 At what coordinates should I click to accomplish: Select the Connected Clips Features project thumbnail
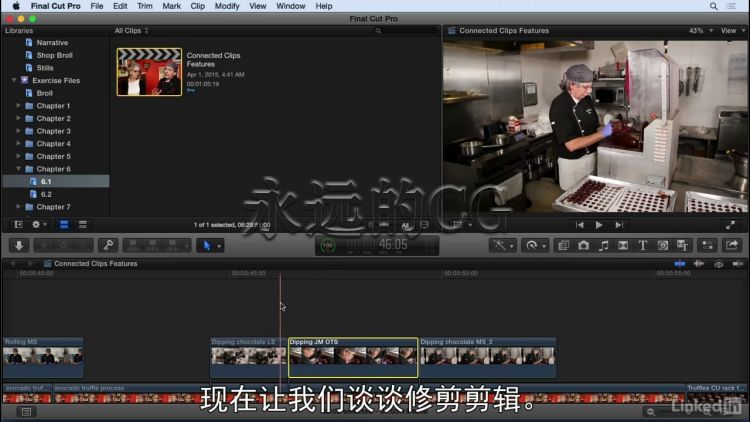point(149,72)
